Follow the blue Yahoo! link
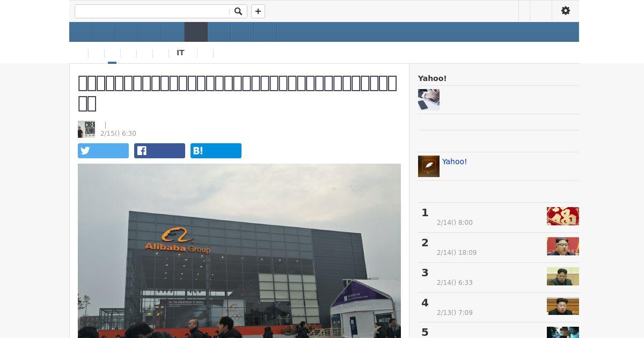Image resolution: width=644 pixels, height=338 pixels. [x=455, y=161]
